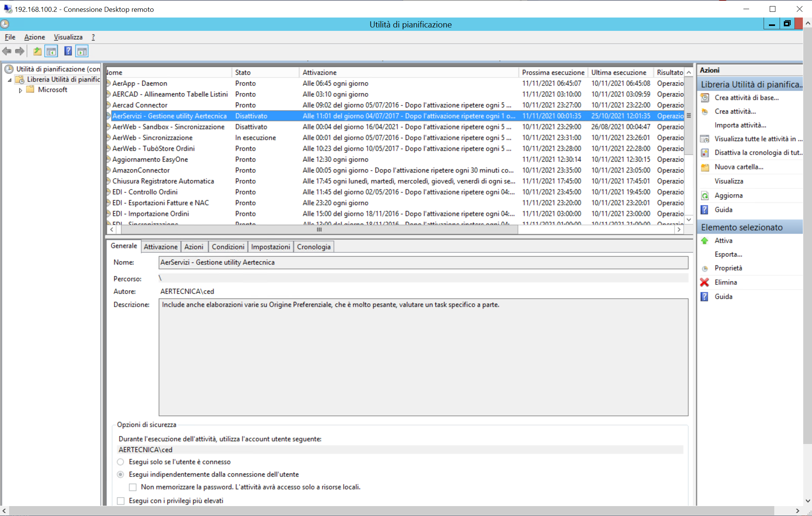Select Esegui solo se l'utente è connesso
The width and height of the screenshot is (812, 516).
(121, 462)
